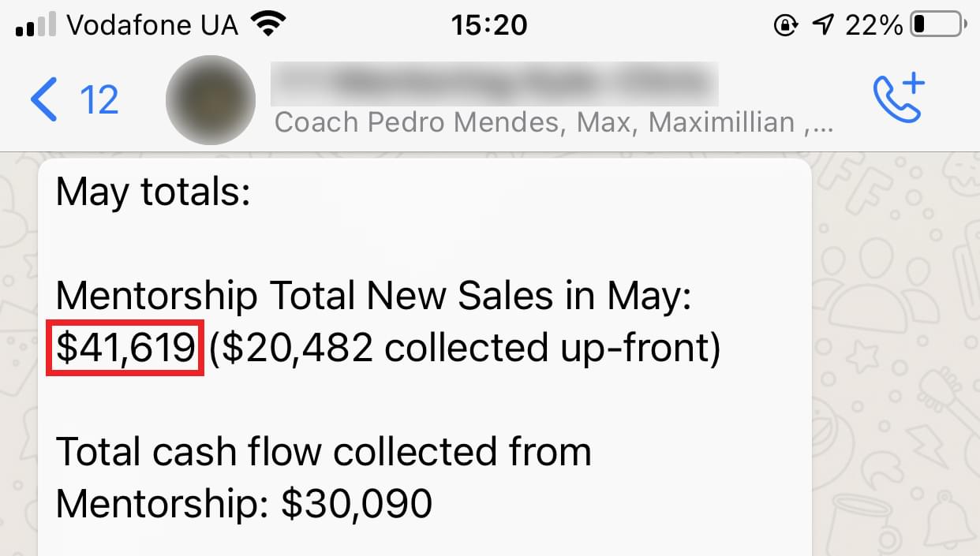Tap the battery icon in the status bar
Viewport: 980px width, 556px height.
pyautogui.click(x=937, y=25)
